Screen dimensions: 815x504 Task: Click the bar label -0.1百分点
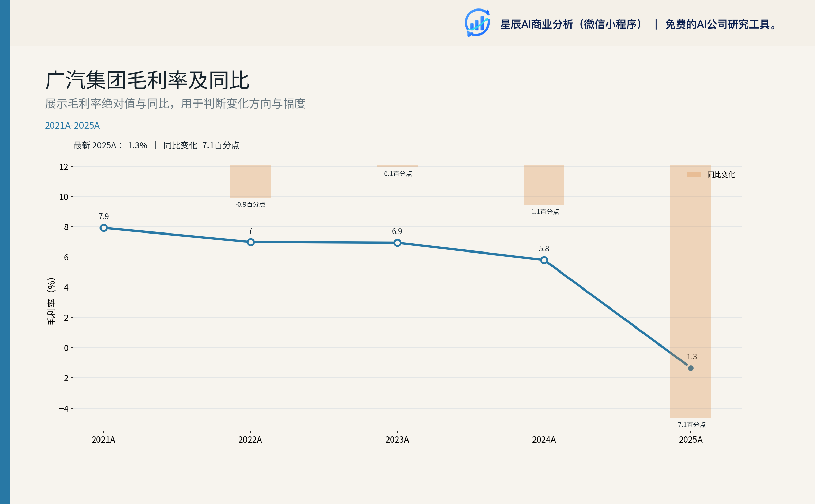(x=397, y=174)
